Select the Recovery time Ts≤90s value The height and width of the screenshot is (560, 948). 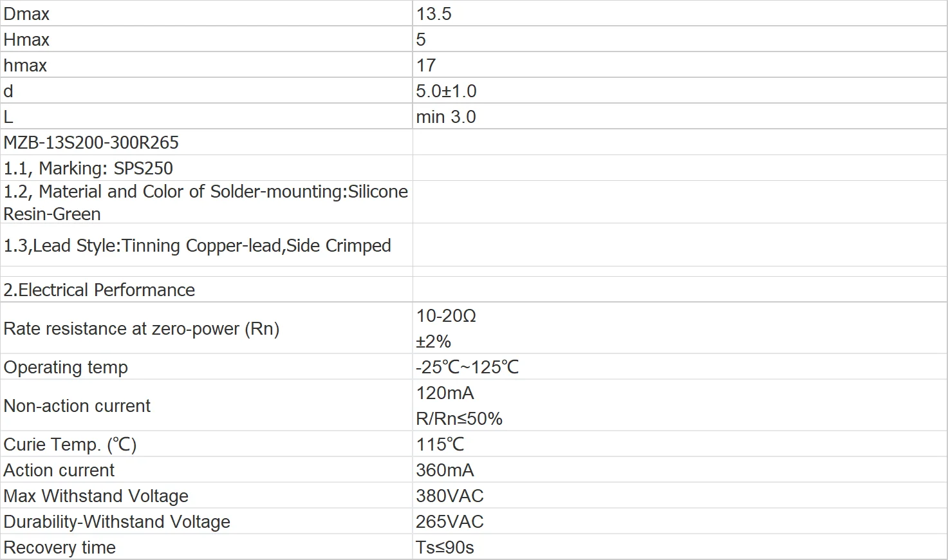click(445, 547)
